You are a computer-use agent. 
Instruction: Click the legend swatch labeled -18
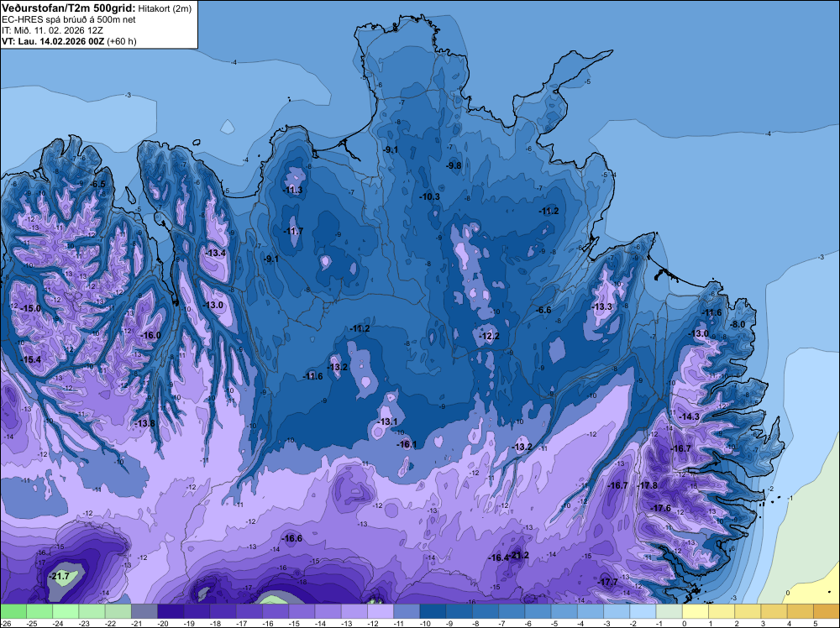tap(223, 611)
